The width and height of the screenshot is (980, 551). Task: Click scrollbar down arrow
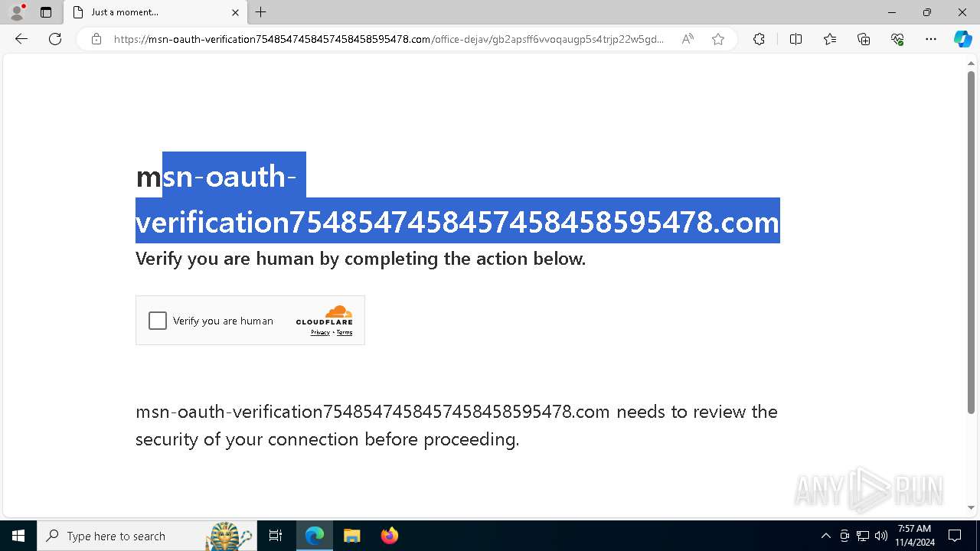[971, 507]
